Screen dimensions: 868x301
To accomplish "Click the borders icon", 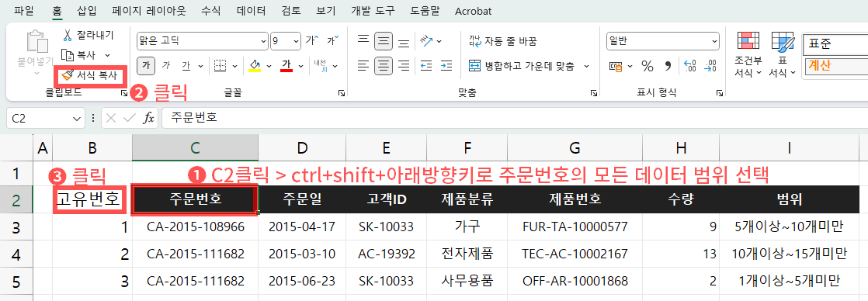I will [220, 66].
